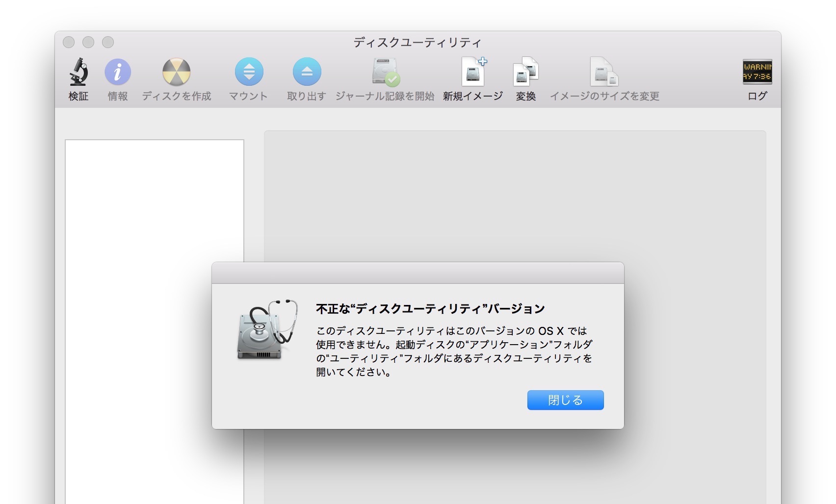Image resolution: width=836 pixels, height=504 pixels.
Task: Select ジャーナル記録を開始 toolbar icon
Action: pyautogui.click(x=386, y=72)
